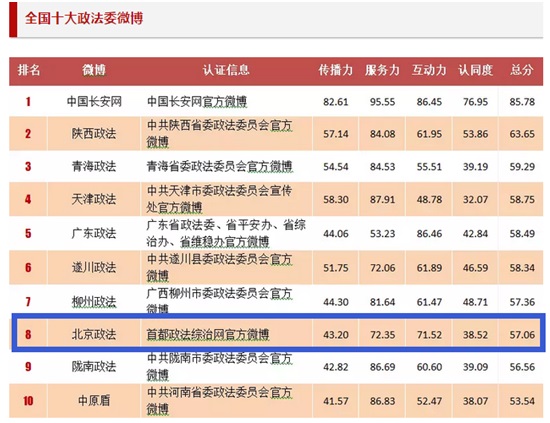Click total score 58.34 for 遂川政法
Image resolution: width=550 pixels, height=423 pixels.
[x=522, y=268]
